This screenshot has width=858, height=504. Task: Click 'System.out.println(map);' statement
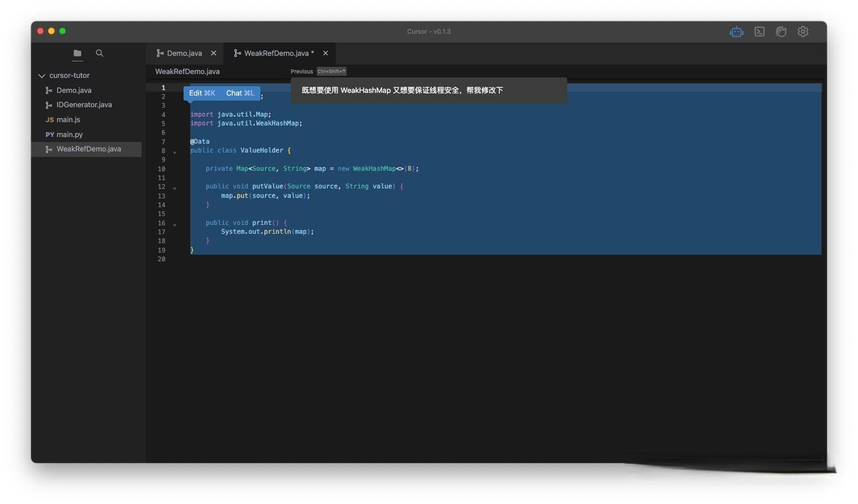click(268, 232)
